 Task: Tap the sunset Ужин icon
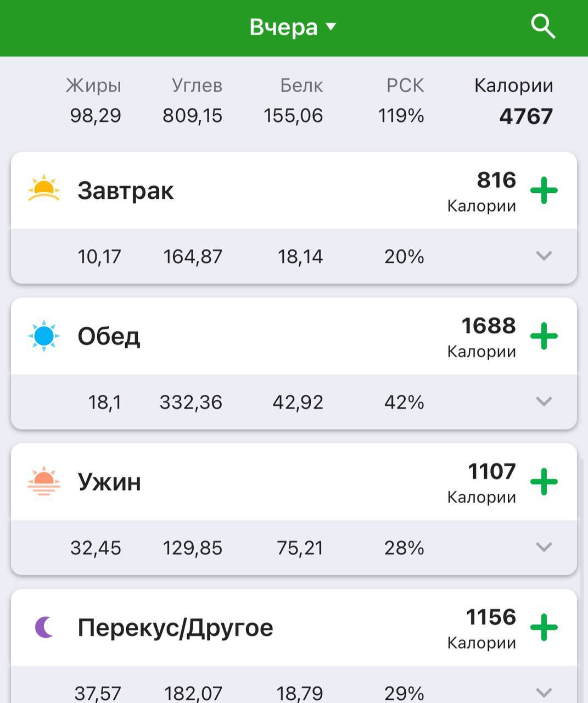[44, 481]
